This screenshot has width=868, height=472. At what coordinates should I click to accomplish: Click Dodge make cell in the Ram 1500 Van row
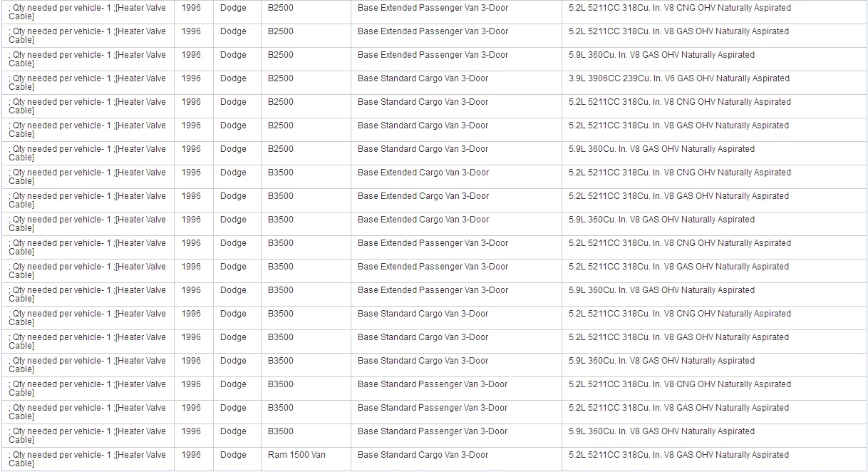(x=237, y=459)
